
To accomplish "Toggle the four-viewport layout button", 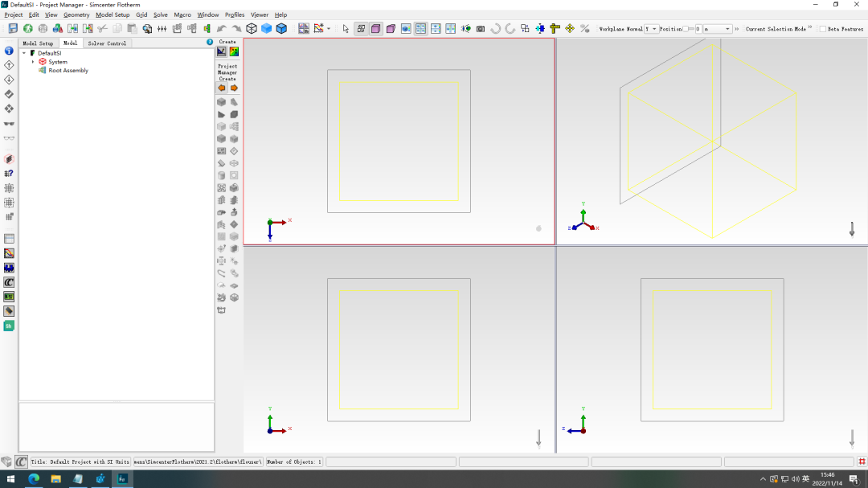I will (x=420, y=28).
